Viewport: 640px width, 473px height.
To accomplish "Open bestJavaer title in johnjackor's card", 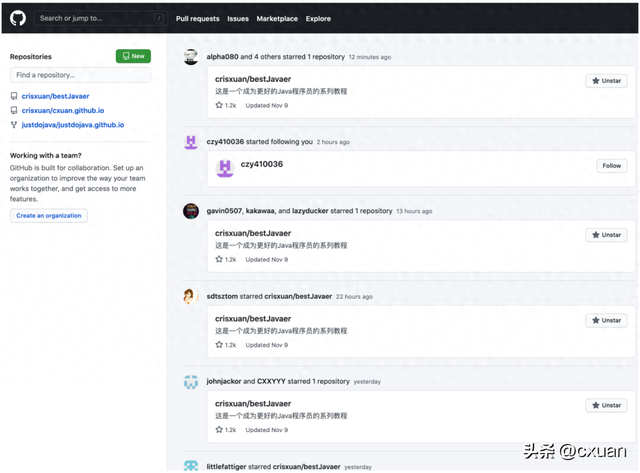I will 253,404.
